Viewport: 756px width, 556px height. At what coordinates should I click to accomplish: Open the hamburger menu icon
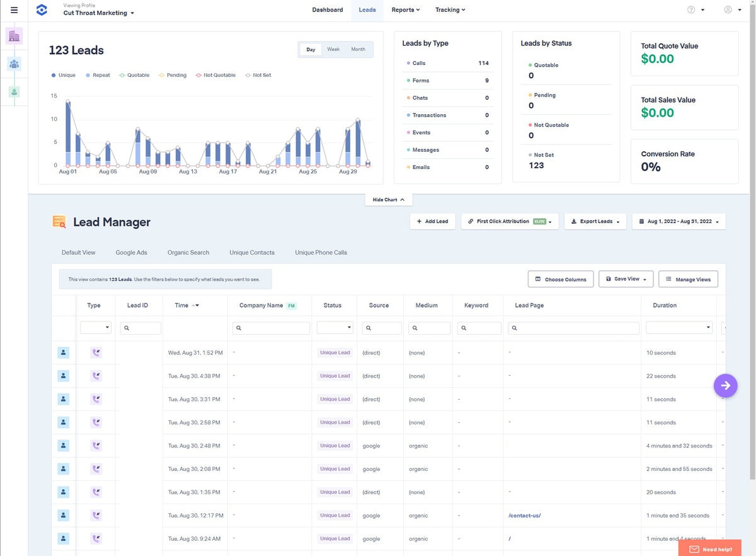point(14,10)
